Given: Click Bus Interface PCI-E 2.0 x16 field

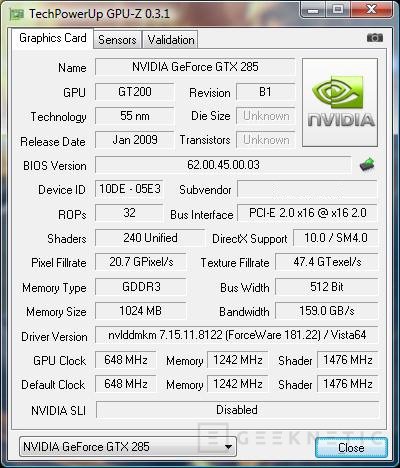Looking at the screenshot, I should [307, 213].
